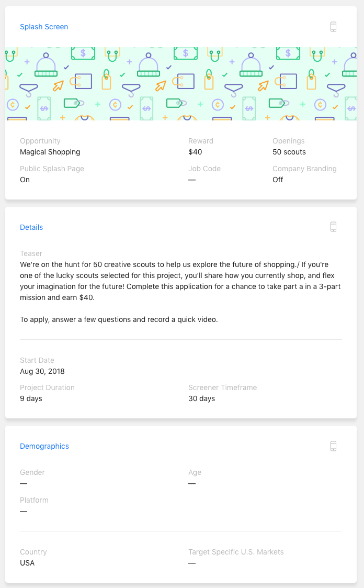Open the Splash Screen section link
Image resolution: width=364 pixels, height=588 pixels.
pos(44,27)
